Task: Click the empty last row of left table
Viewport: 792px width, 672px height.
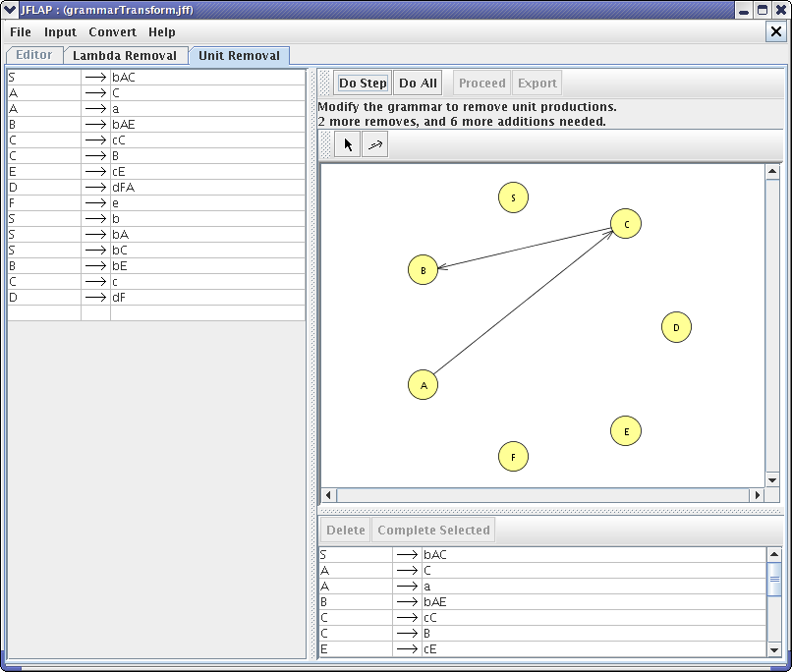Action: click(156, 313)
